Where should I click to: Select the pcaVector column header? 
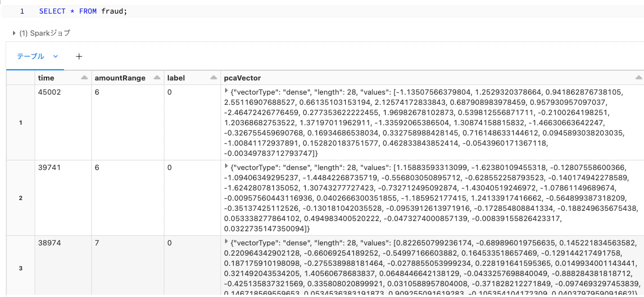(x=432, y=78)
